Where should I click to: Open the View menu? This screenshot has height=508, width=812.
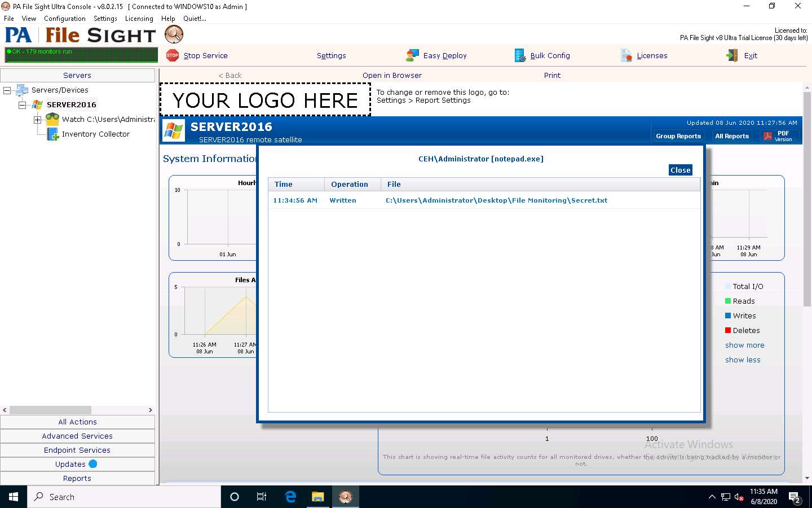tap(29, 19)
